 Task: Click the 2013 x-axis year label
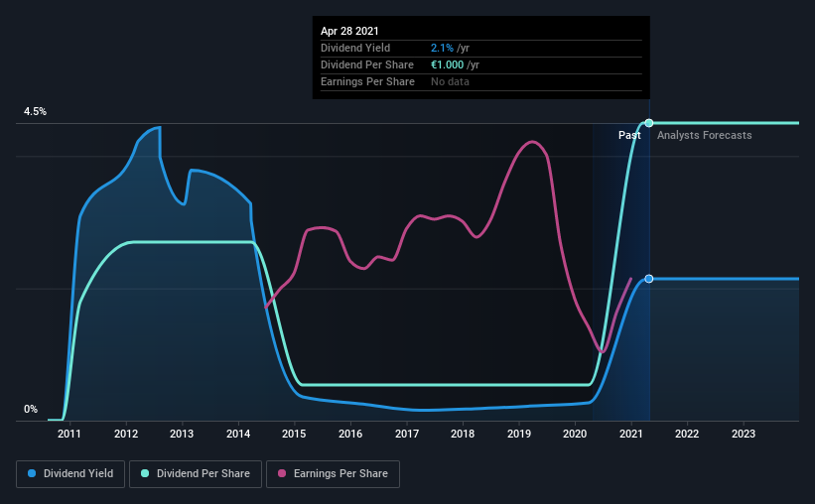point(182,434)
